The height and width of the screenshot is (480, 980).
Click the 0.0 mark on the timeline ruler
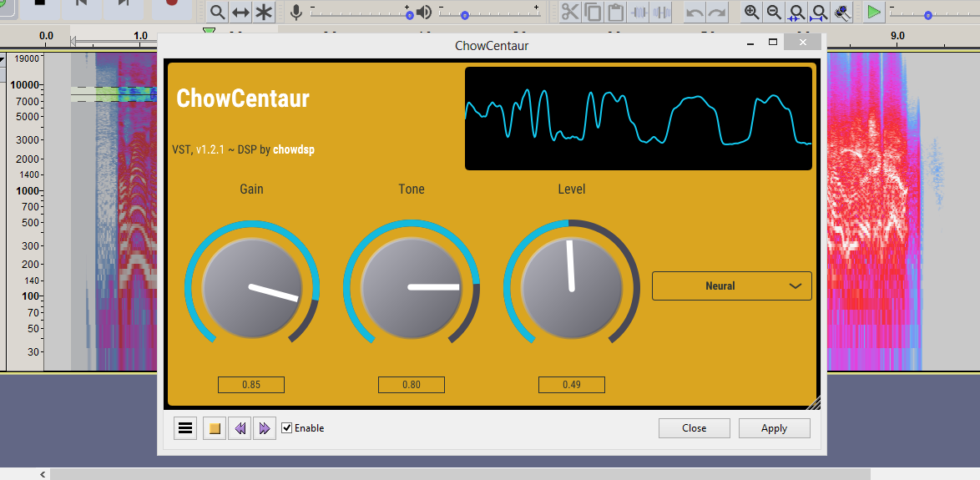click(x=46, y=36)
